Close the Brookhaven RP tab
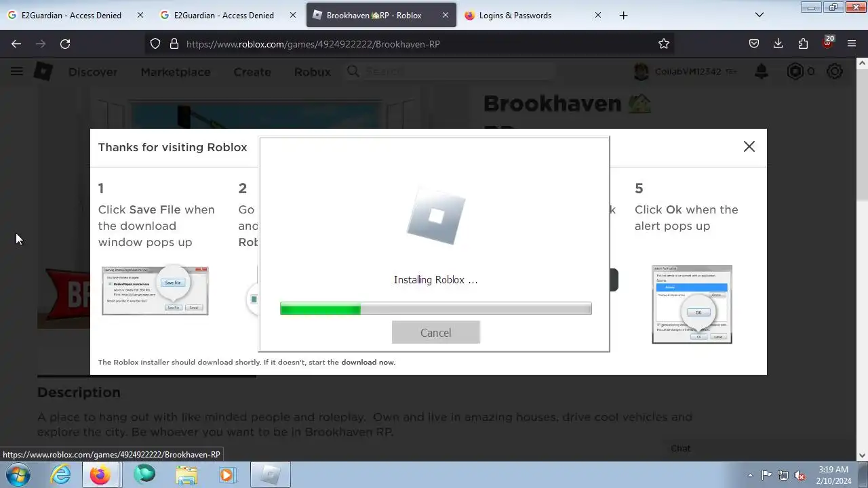 tap(445, 15)
